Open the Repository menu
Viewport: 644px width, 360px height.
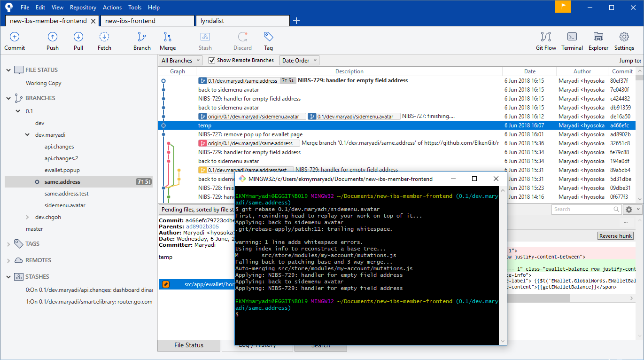[83, 8]
